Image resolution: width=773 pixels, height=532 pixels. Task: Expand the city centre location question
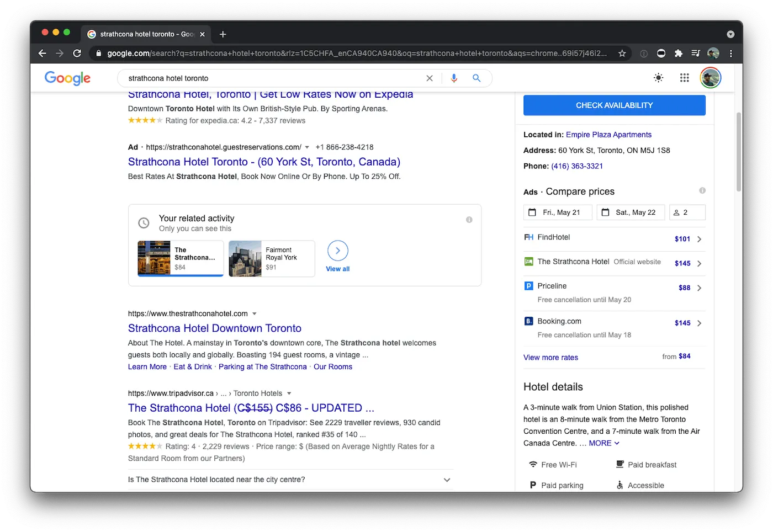pyautogui.click(x=290, y=480)
